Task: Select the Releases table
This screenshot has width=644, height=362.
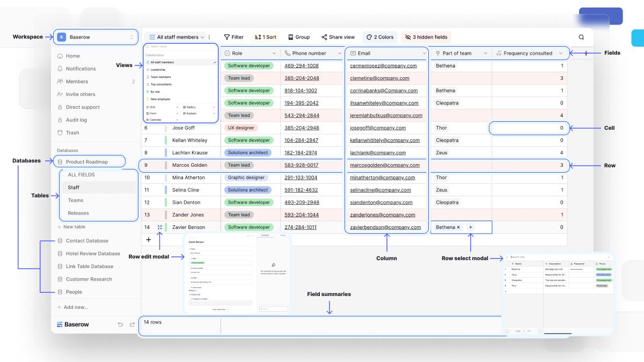Action: (x=78, y=213)
